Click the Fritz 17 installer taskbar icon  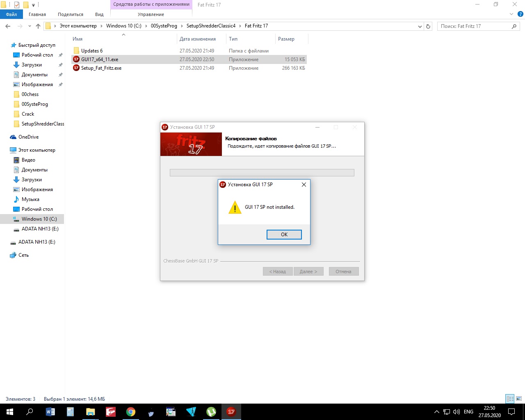point(231,412)
